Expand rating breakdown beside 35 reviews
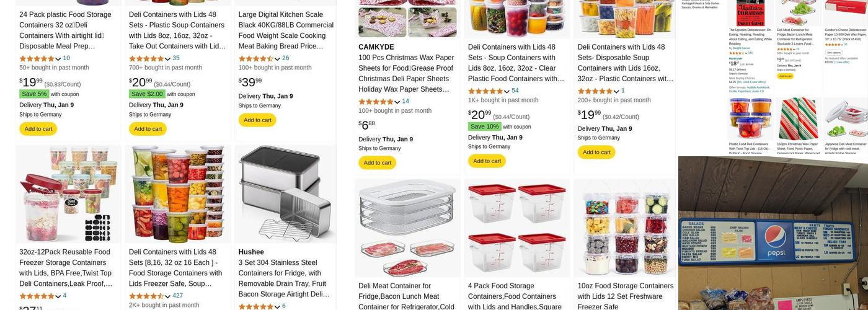This screenshot has height=310, width=868. coord(167,59)
